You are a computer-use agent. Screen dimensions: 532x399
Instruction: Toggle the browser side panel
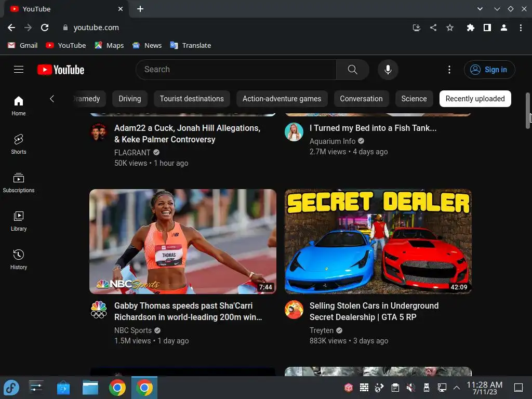click(x=487, y=28)
